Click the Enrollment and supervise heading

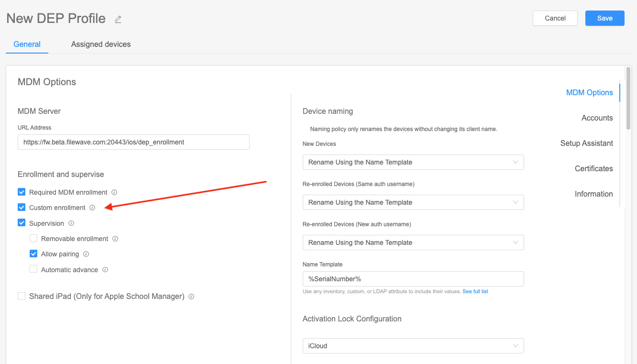pos(61,175)
